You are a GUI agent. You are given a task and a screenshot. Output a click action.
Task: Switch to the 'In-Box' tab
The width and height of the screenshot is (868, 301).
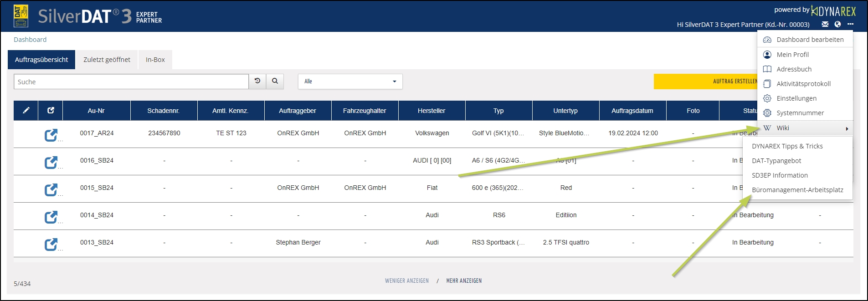point(155,60)
